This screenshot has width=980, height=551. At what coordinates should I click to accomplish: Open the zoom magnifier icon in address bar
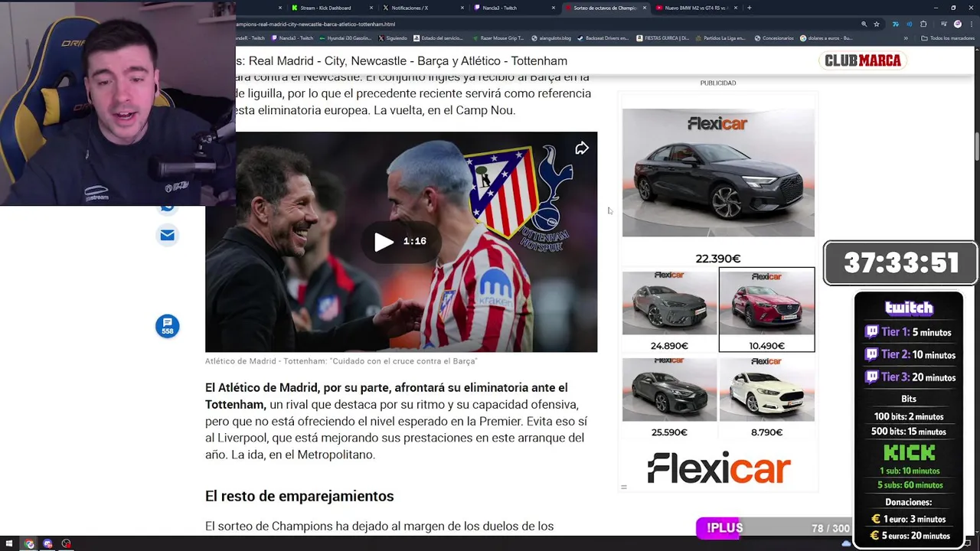point(864,24)
